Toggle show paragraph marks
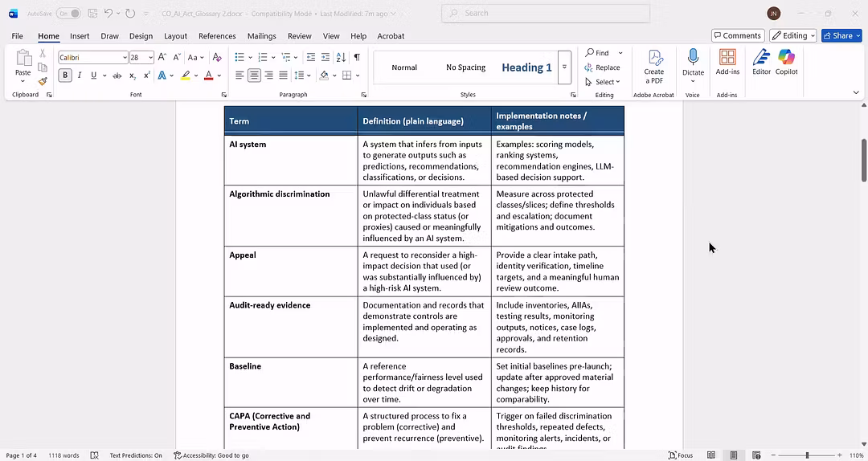 click(357, 57)
